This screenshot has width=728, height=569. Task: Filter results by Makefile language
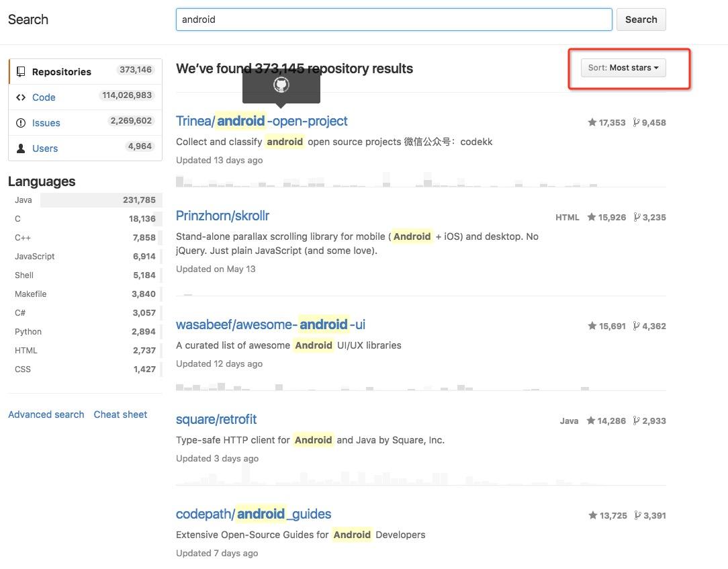tap(85, 294)
